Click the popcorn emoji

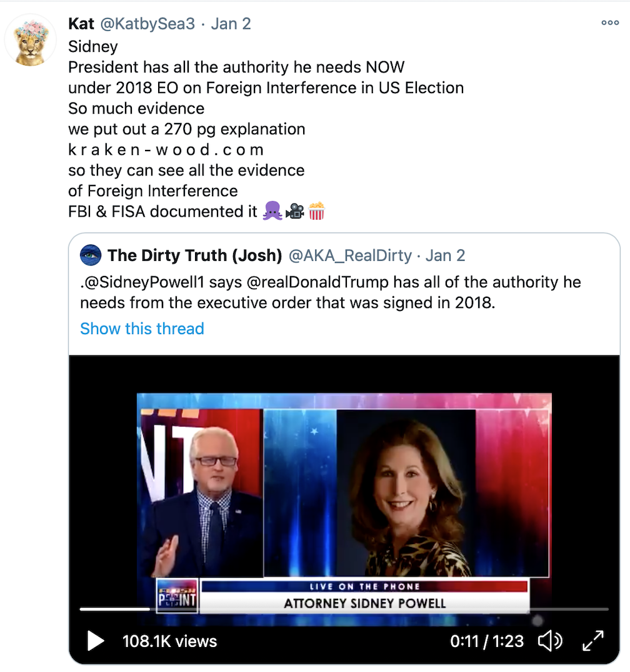tap(316, 211)
